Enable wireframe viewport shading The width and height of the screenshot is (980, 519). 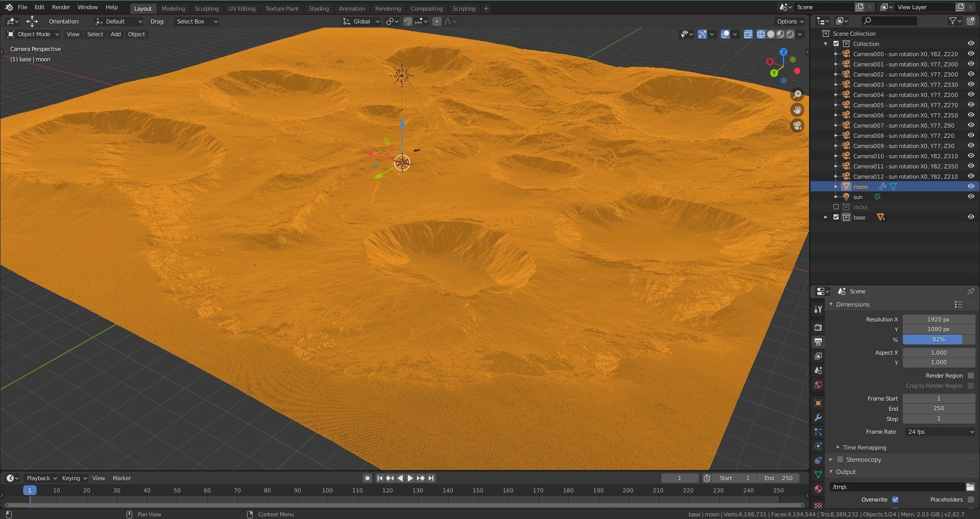click(761, 34)
